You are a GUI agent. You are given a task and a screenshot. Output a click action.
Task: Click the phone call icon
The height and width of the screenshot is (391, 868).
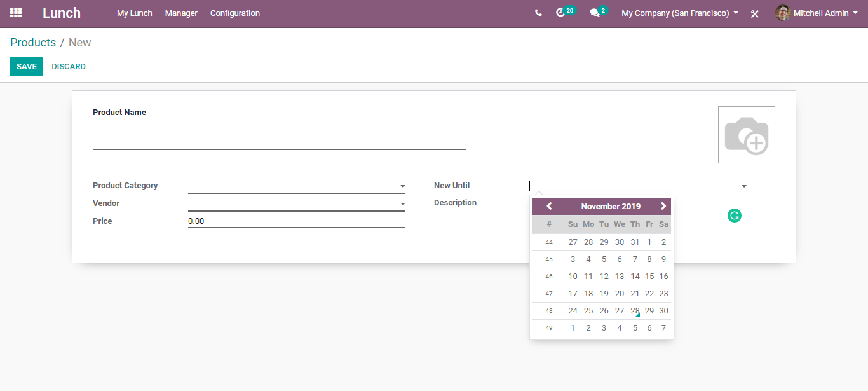point(538,13)
